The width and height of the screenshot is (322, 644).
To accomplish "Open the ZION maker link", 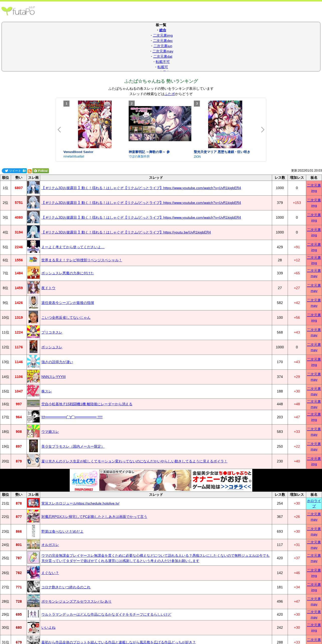I will 197,157.
